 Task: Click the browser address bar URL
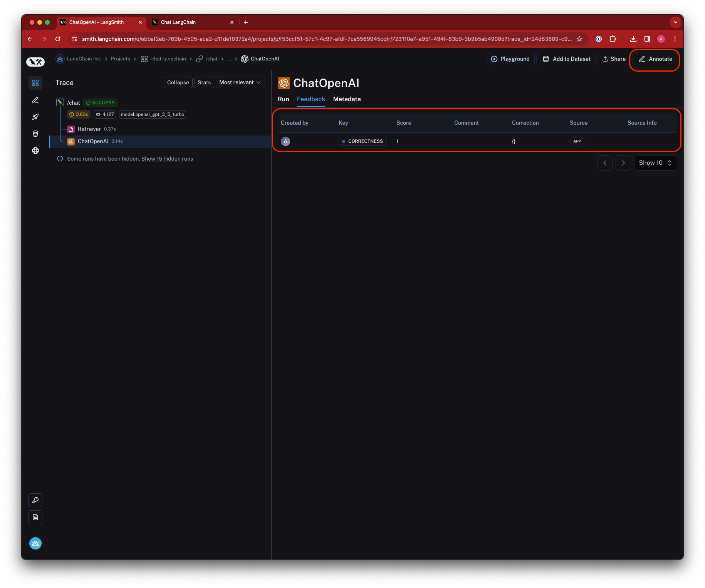327,39
